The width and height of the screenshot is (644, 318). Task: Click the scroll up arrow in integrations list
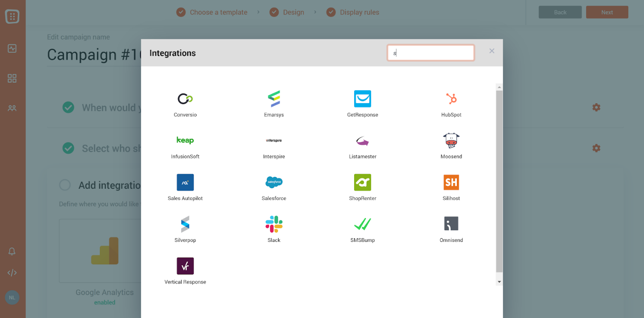[x=499, y=87]
